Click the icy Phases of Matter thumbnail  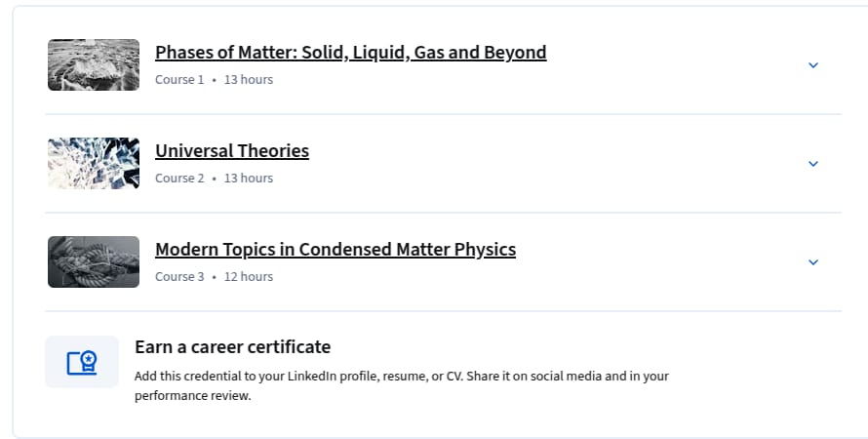pos(94,64)
